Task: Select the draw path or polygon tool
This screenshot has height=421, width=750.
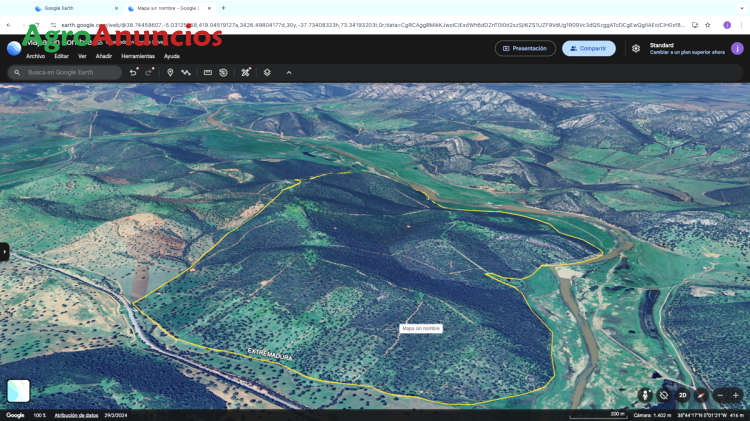Action: (x=186, y=72)
